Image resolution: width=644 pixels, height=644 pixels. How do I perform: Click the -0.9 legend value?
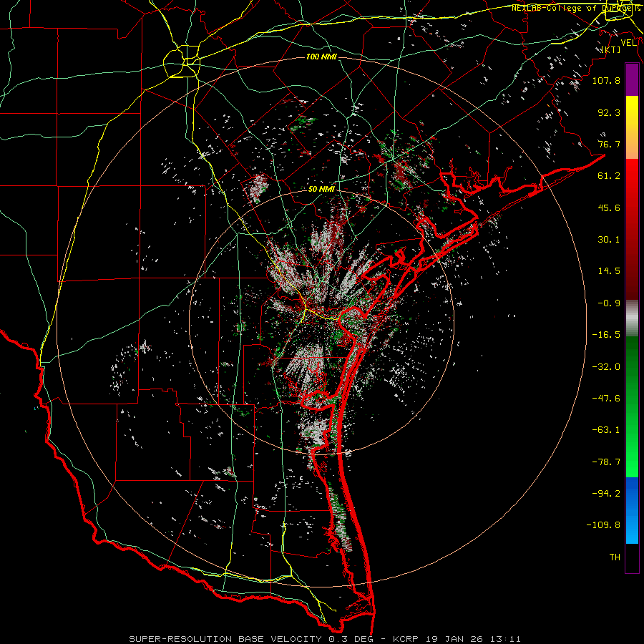pyautogui.click(x=609, y=303)
